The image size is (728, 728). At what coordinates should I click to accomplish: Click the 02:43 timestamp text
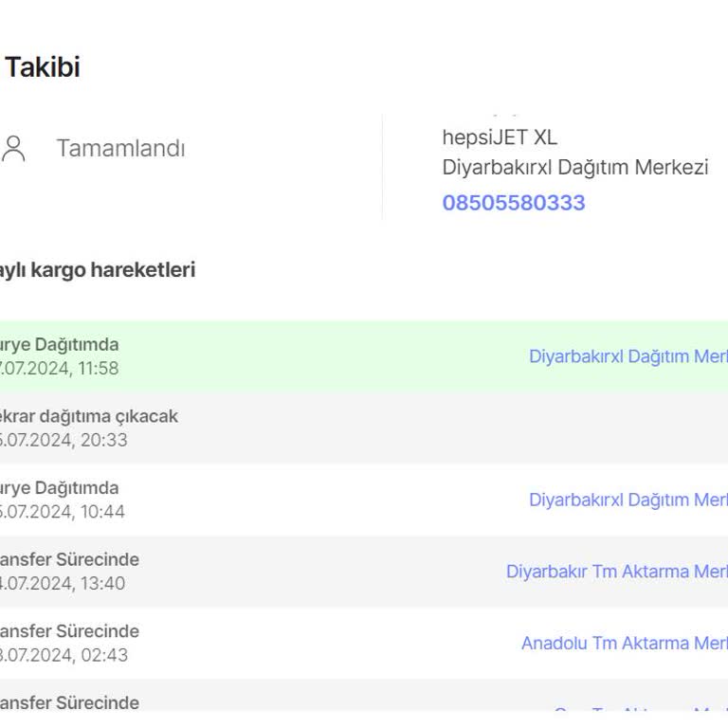click(x=64, y=655)
